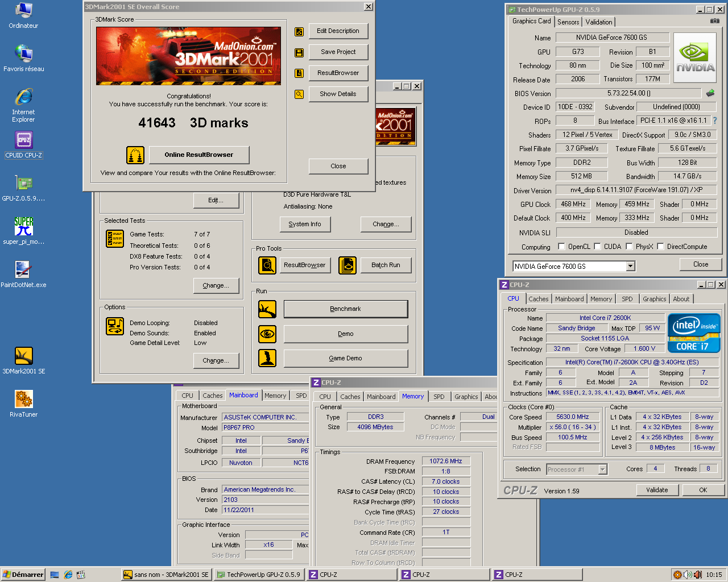Image resolution: width=728 pixels, height=582 pixels.
Task: Switch to GPU-Z Validation tab
Action: coord(599,22)
